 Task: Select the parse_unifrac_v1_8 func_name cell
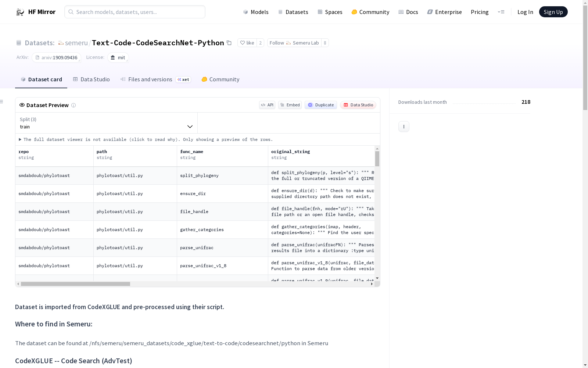pos(222,266)
